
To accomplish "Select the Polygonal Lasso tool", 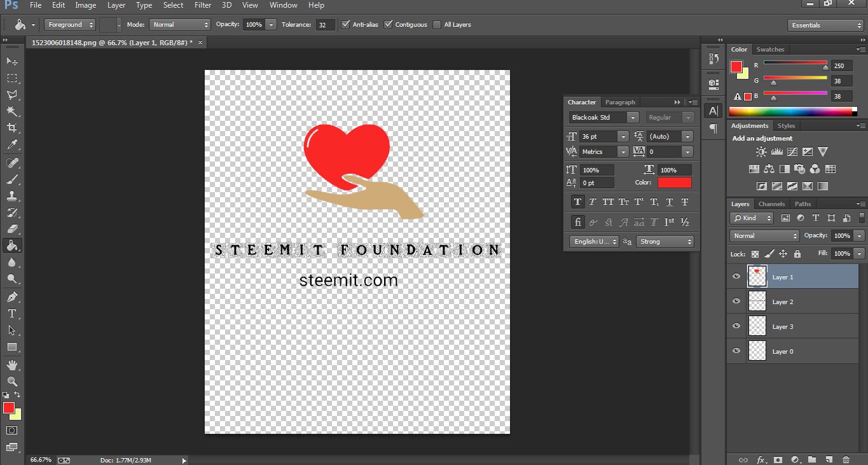I will (12, 95).
